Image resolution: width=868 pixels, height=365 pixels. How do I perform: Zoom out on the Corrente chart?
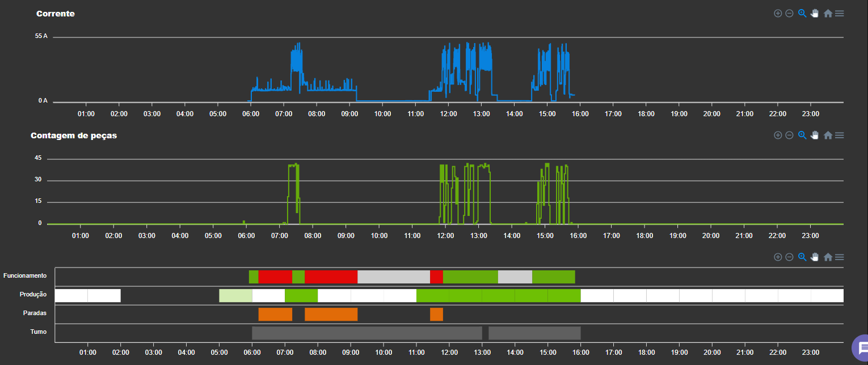(x=789, y=13)
